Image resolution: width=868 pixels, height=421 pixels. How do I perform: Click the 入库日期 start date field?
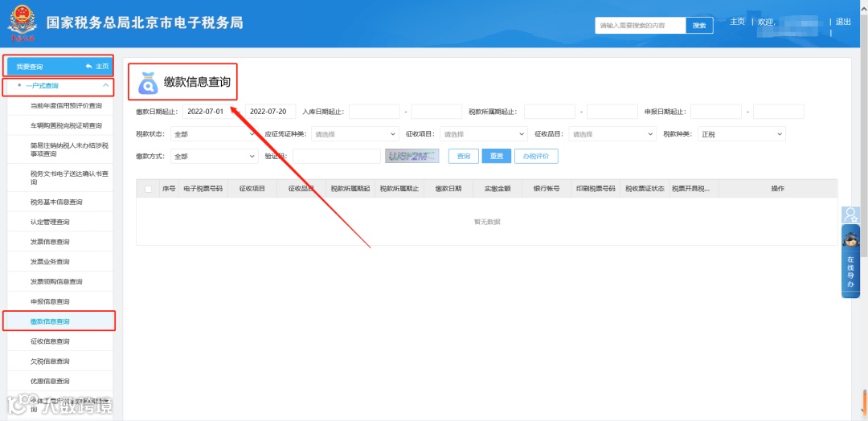pyautogui.click(x=375, y=111)
